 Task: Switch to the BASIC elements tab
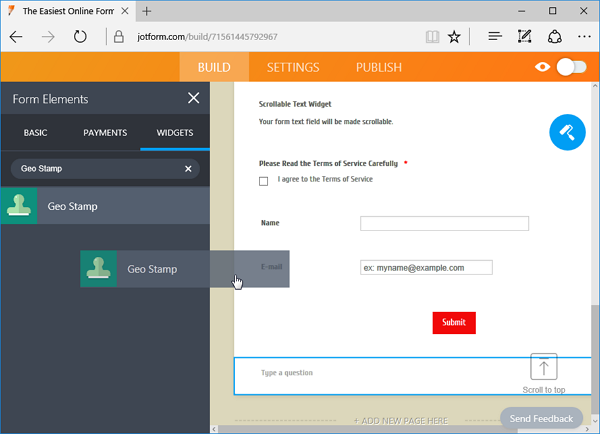pyautogui.click(x=35, y=133)
